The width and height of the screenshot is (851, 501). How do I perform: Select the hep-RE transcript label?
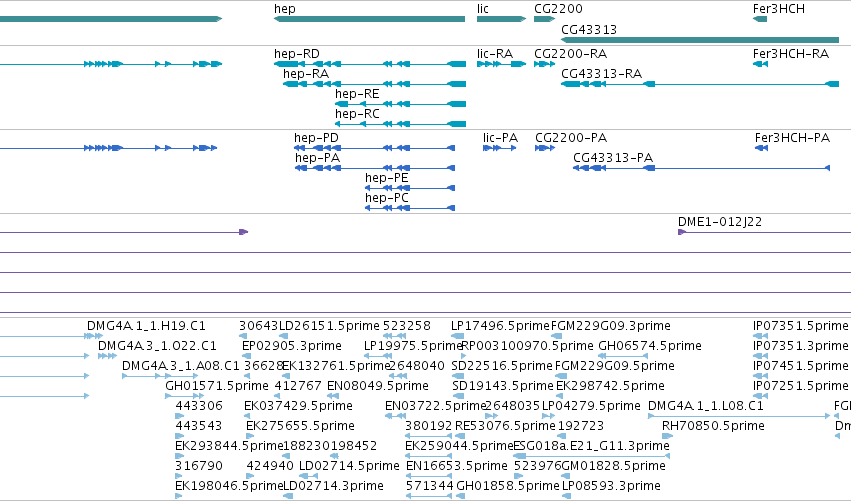[357, 94]
